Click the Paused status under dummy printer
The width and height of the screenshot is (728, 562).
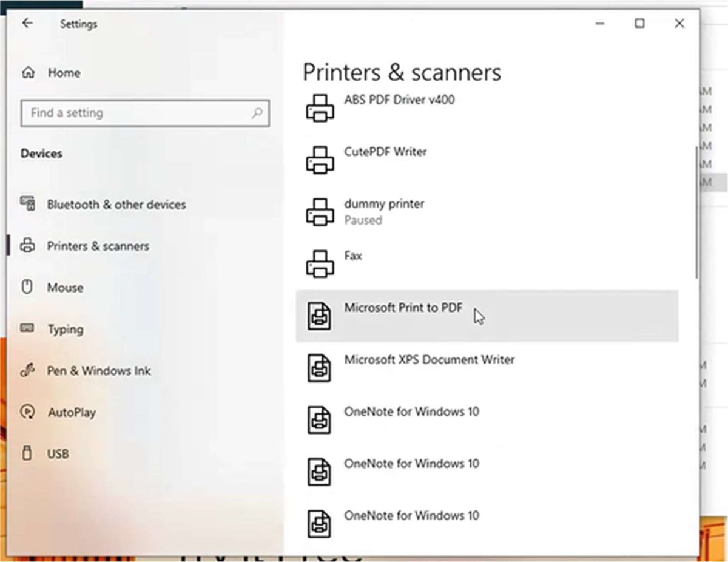pos(363,220)
